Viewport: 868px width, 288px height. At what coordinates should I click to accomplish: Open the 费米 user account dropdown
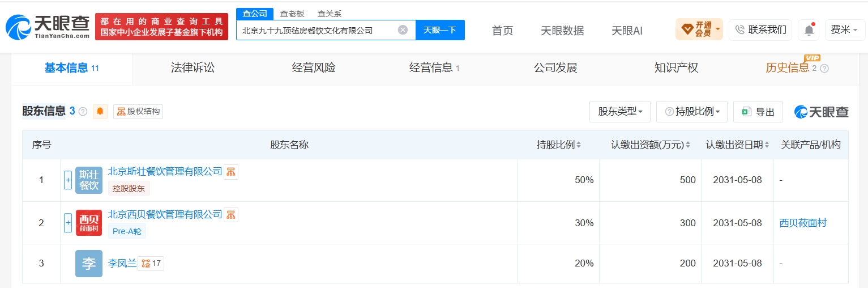(844, 29)
